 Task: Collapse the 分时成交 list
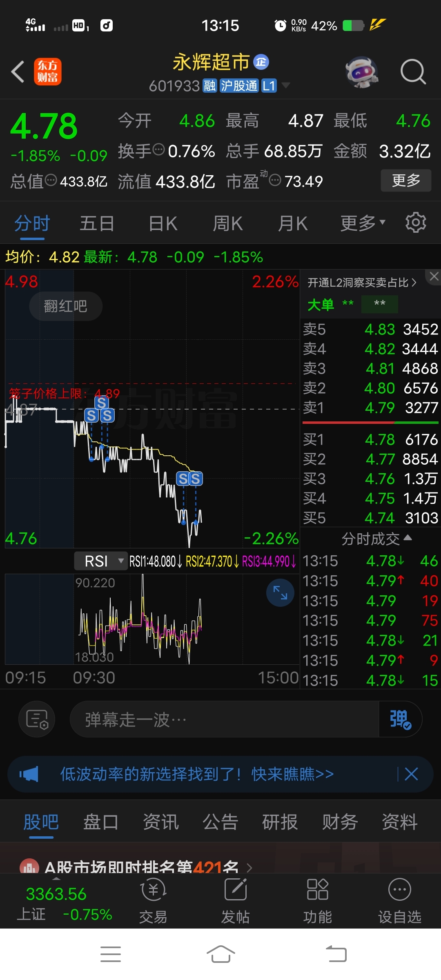click(x=376, y=539)
